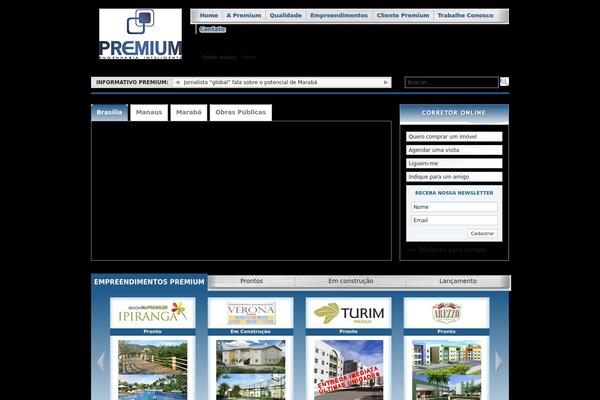The image size is (600, 400).
Task: Click the news ticker next arrow
Action: (x=386, y=82)
